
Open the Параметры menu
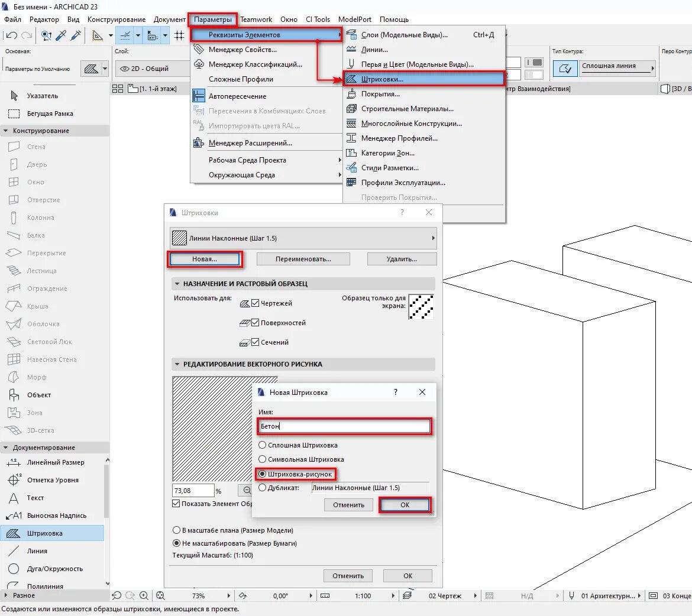tap(213, 20)
